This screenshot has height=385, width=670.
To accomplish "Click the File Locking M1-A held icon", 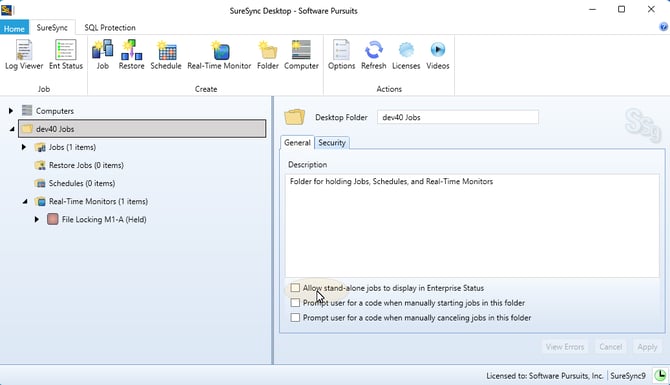I will pyautogui.click(x=53, y=219).
